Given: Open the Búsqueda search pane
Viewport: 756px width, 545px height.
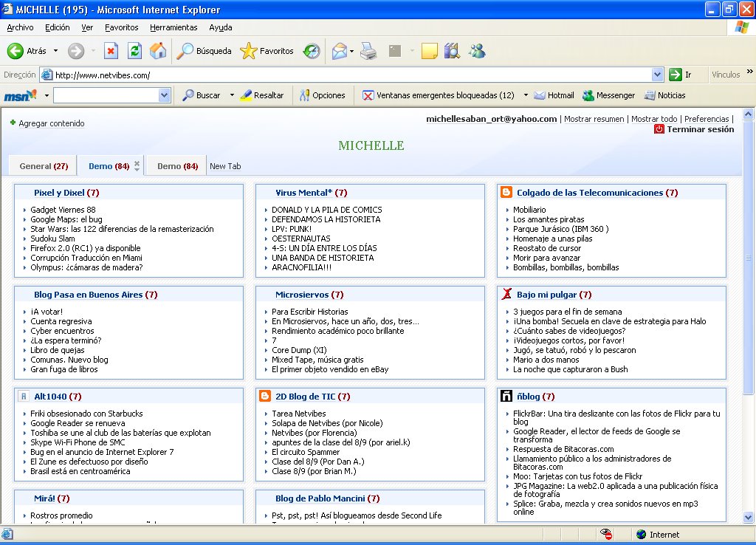Looking at the screenshot, I should (204, 51).
